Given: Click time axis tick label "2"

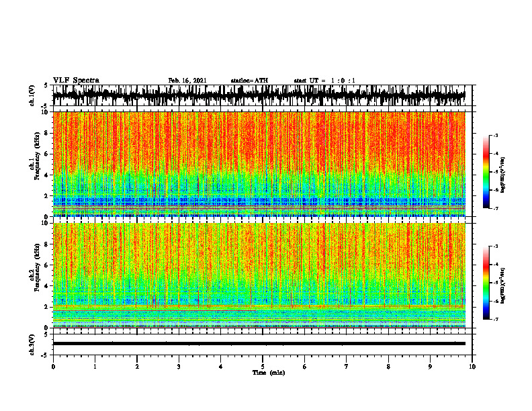Looking at the screenshot, I should (137, 367).
